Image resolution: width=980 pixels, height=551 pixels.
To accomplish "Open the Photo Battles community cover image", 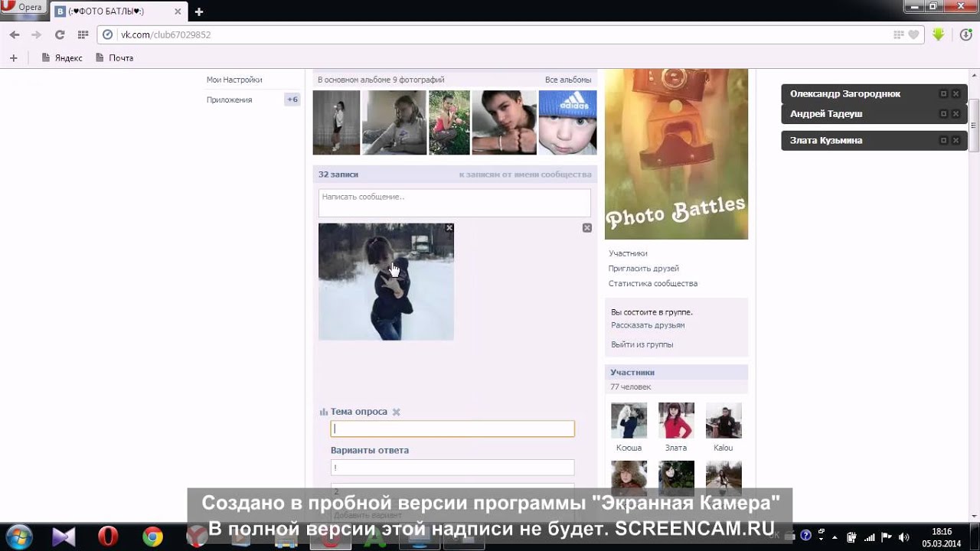I will (x=676, y=154).
